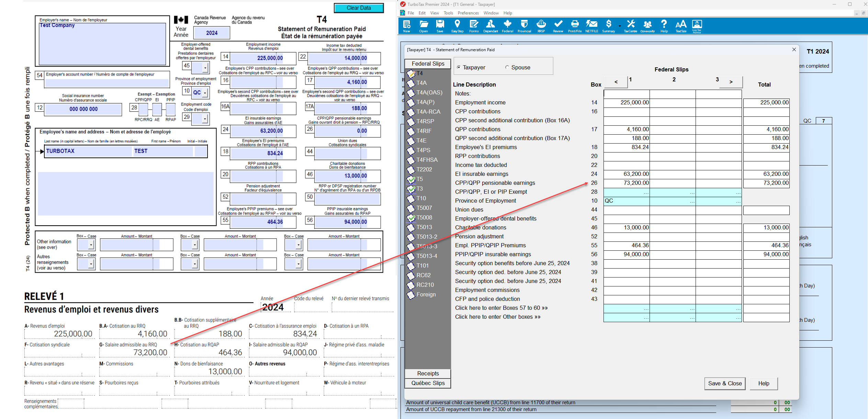Screen dimensions: 868x419
Task: Click the Help question mark toolbar icon
Action: (x=664, y=26)
